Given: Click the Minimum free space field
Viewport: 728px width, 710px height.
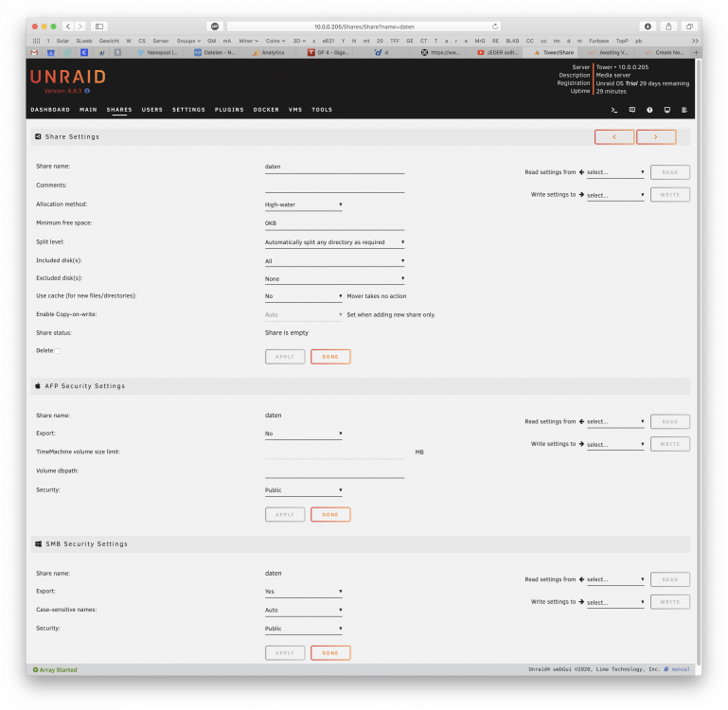Looking at the screenshot, I should (335, 223).
